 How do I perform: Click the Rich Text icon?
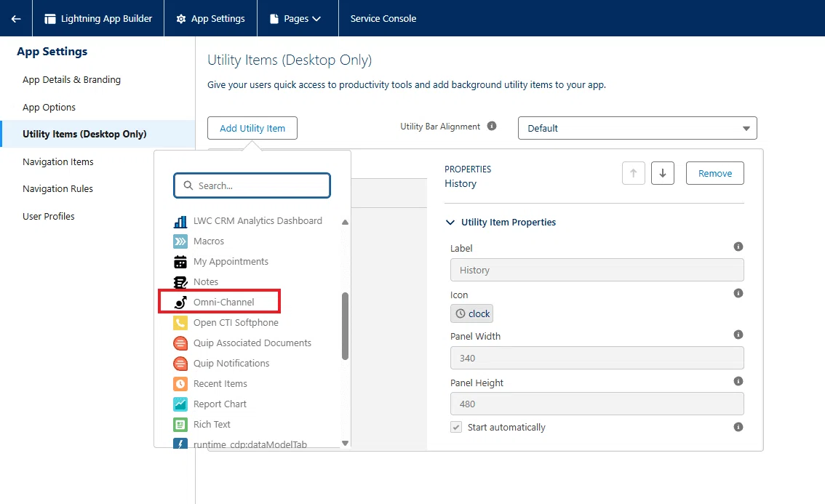tap(180, 425)
